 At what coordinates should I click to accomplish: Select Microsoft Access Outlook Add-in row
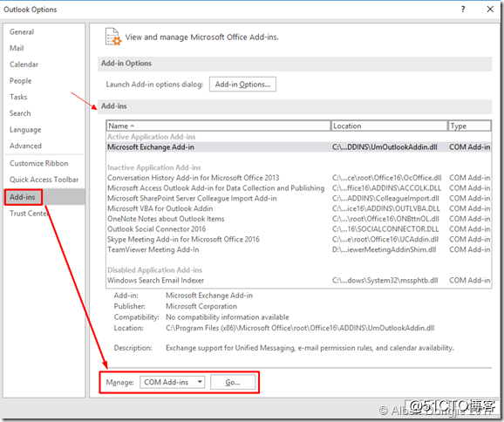click(298, 188)
